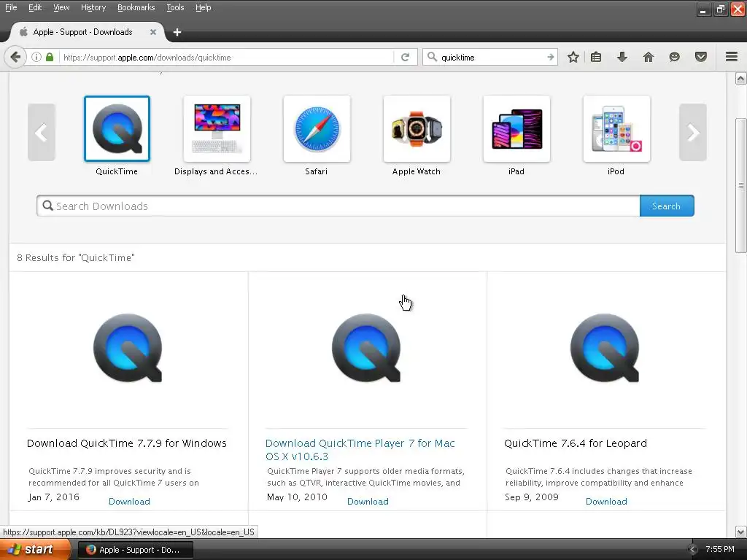Click Download link dated Jan 7, 2016
747x560 pixels.
[129, 502]
